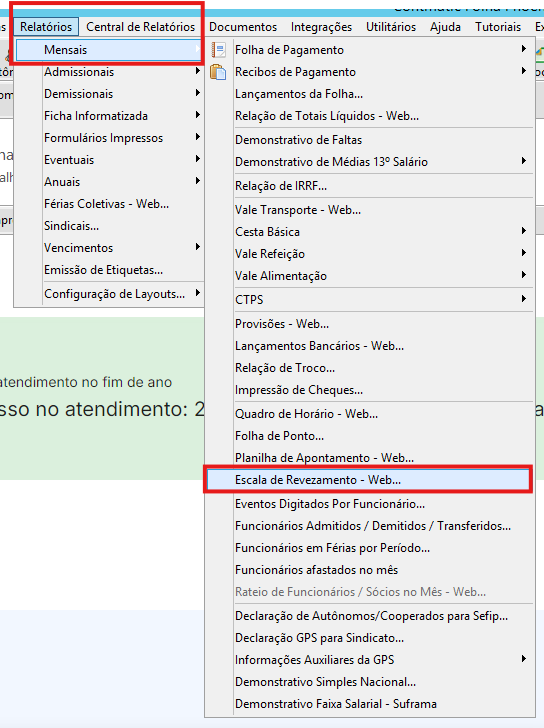Choose Declaração GPS para Sindicato...

pyautogui.click(x=370, y=638)
